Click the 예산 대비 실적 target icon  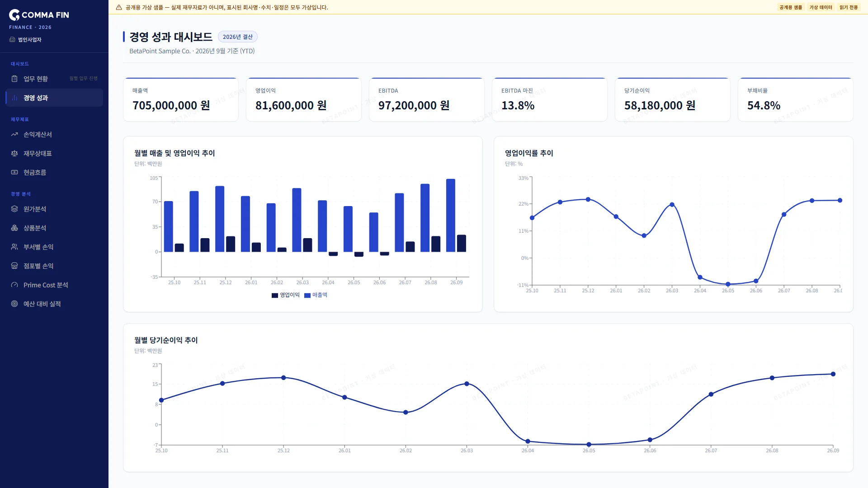[x=14, y=304]
